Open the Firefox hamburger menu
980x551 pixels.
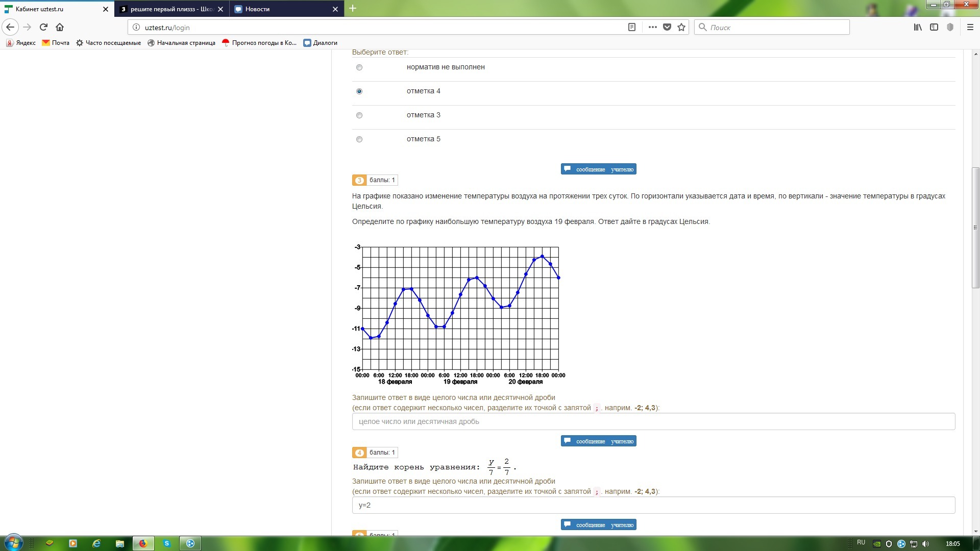tap(970, 27)
